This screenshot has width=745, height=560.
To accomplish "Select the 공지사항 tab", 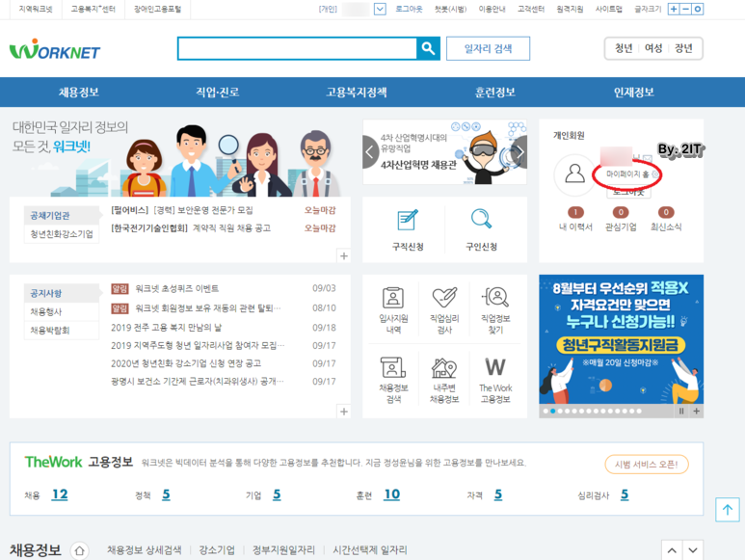I will coord(62,293).
